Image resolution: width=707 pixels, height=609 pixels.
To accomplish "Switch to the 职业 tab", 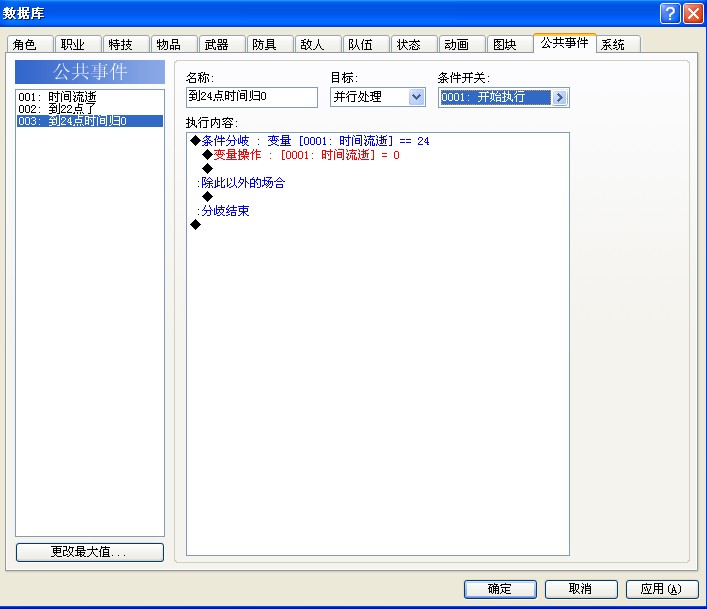I will [78, 44].
